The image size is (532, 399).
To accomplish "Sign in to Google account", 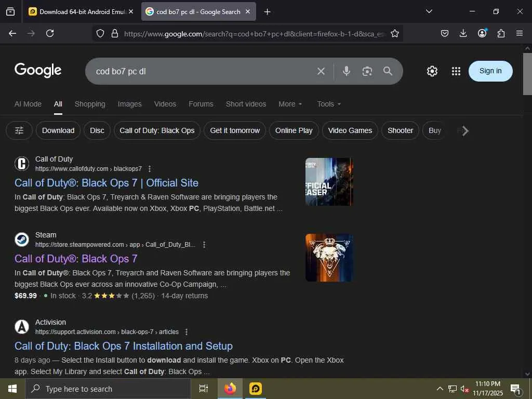I will pos(490,71).
